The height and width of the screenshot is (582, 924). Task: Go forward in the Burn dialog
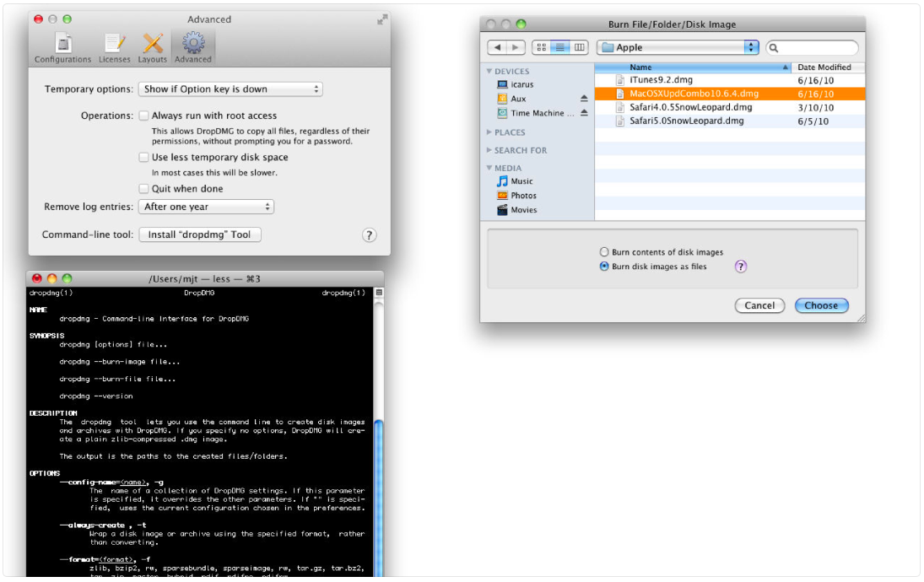coord(516,47)
